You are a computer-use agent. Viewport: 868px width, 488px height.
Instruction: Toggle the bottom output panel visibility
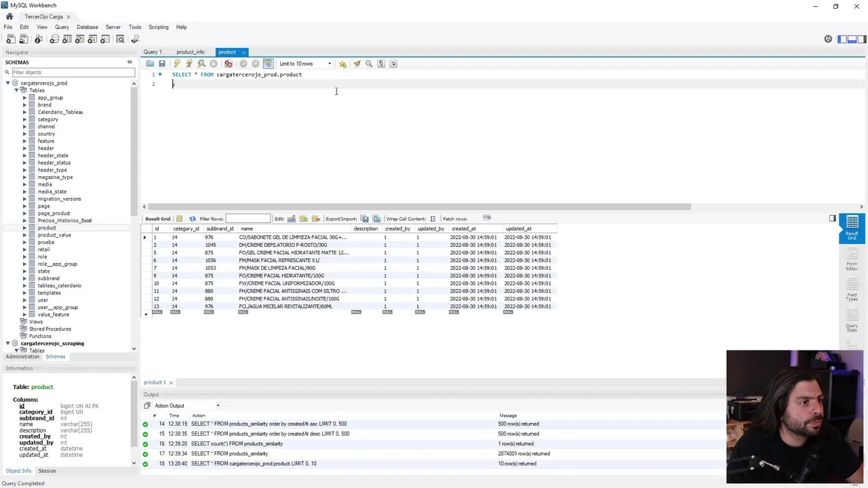(x=852, y=39)
